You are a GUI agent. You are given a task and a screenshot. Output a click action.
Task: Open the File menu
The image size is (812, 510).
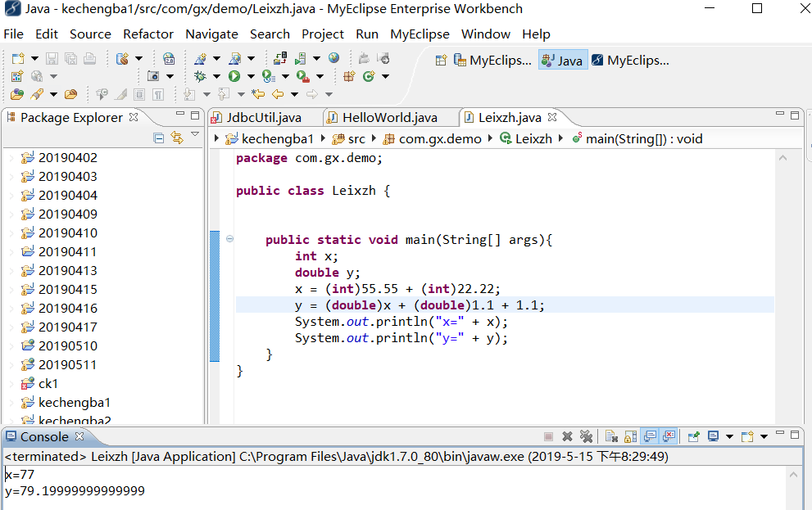pyautogui.click(x=13, y=34)
